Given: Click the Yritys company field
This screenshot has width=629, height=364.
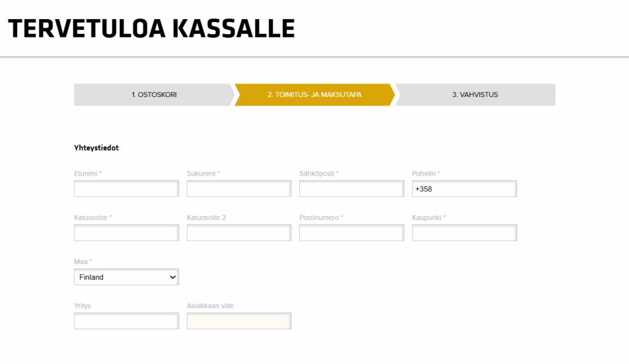Looking at the screenshot, I should [126, 321].
